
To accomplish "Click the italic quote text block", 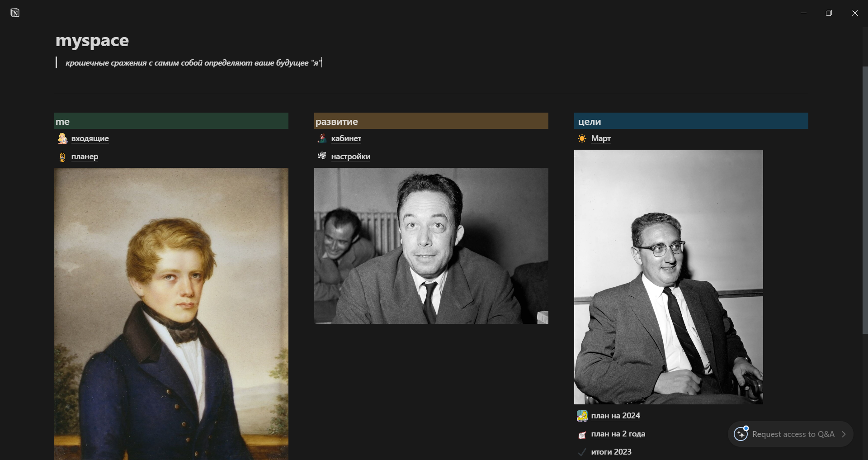I will pos(193,63).
